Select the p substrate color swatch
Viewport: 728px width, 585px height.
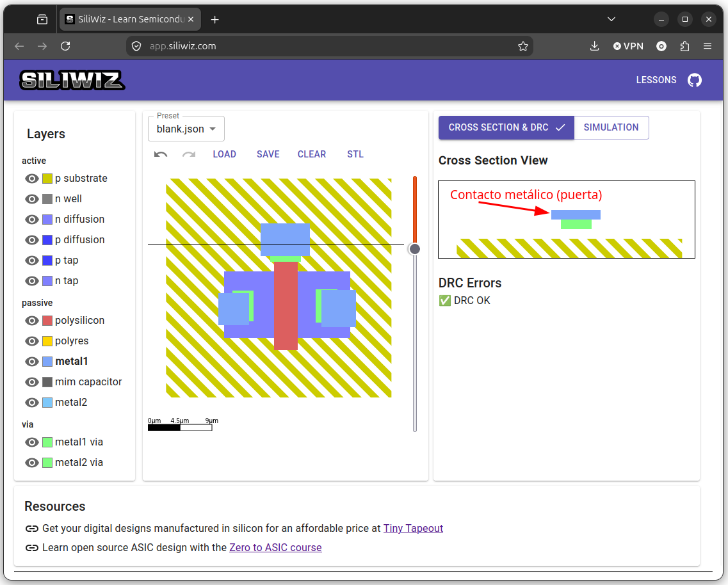[47, 179]
